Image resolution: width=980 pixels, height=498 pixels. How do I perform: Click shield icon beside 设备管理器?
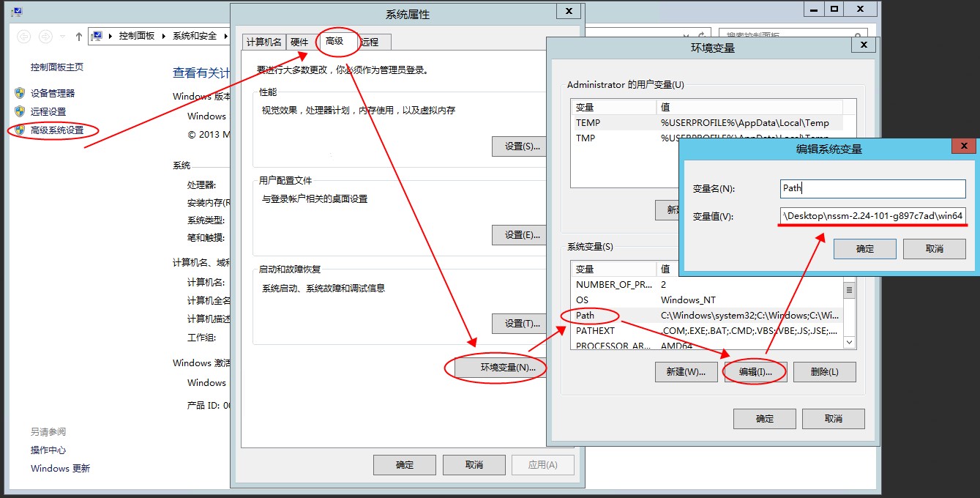pos(20,93)
